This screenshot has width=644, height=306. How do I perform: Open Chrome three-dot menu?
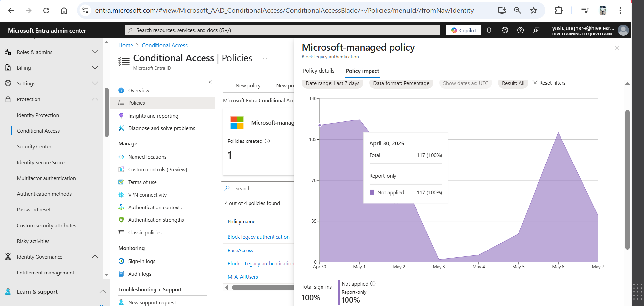620,11
